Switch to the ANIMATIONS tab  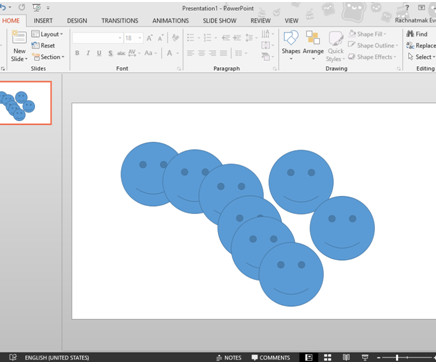[x=170, y=21]
